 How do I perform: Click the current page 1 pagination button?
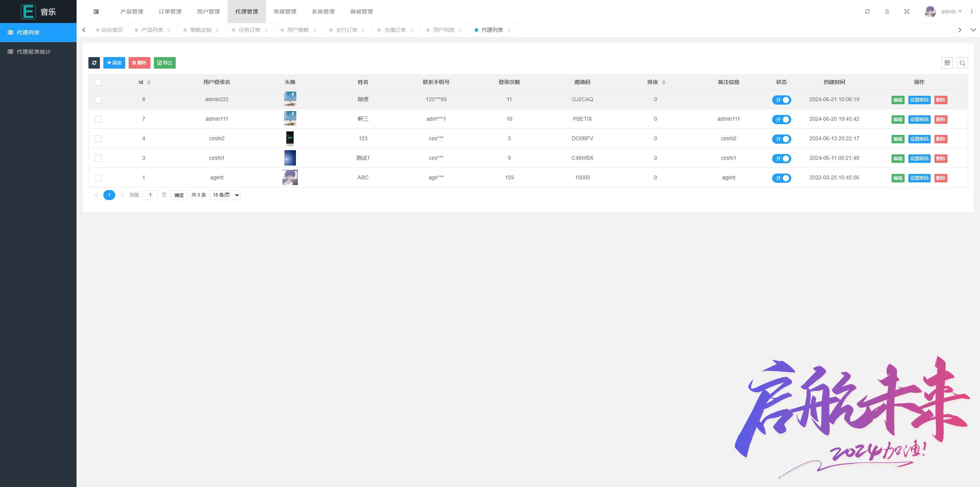coord(109,195)
